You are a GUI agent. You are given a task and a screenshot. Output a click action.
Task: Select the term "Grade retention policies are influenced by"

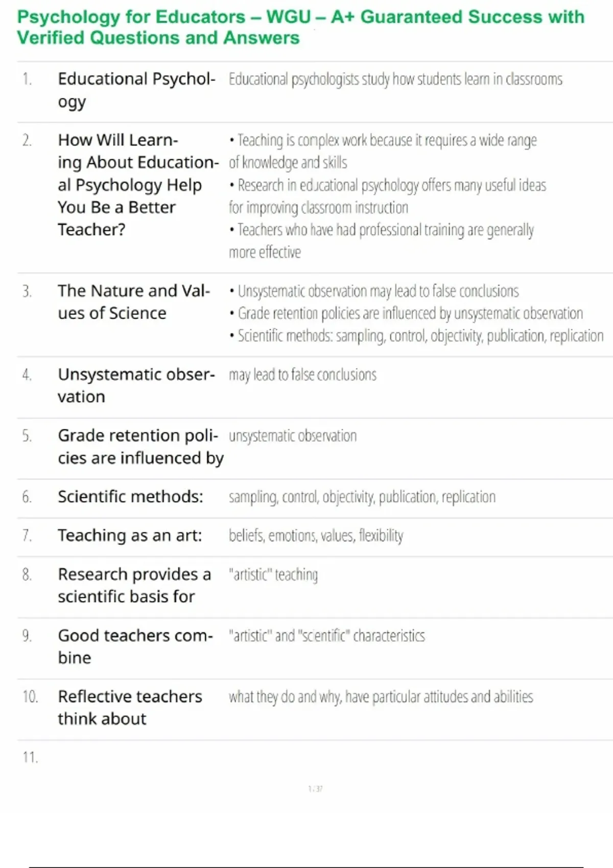pos(140,446)
